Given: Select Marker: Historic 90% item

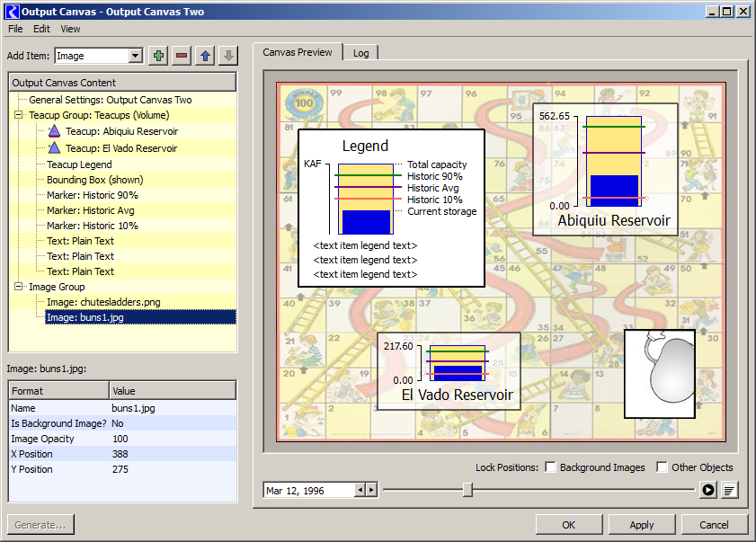Looking at the screenshot, I should pos(93,195).
